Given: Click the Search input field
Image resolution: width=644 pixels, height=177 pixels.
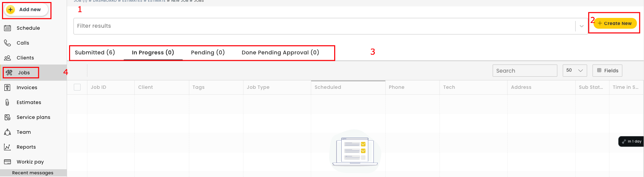Looking at the screenshot, I should [524, 71].
